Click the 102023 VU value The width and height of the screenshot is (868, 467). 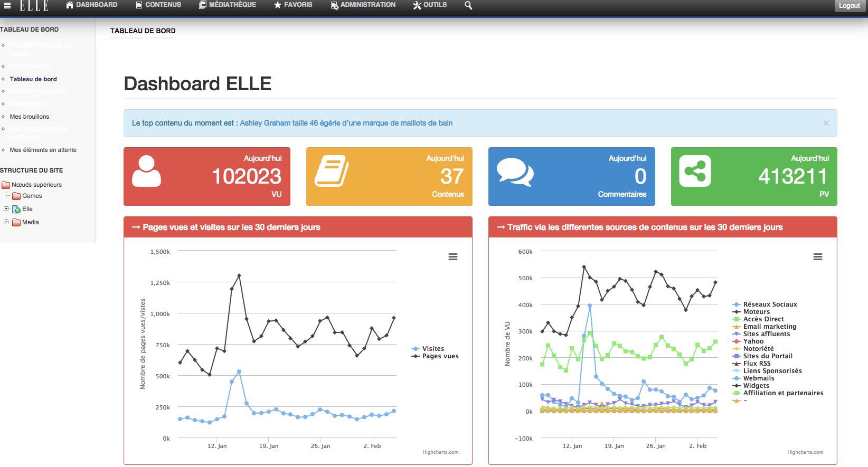click(247, 176)
